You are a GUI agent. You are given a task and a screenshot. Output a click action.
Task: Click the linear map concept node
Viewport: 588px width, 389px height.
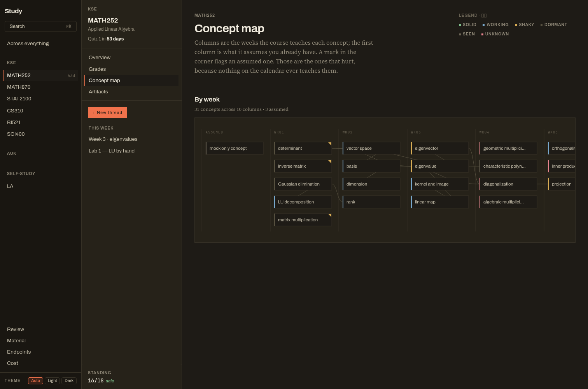(440, 202)
